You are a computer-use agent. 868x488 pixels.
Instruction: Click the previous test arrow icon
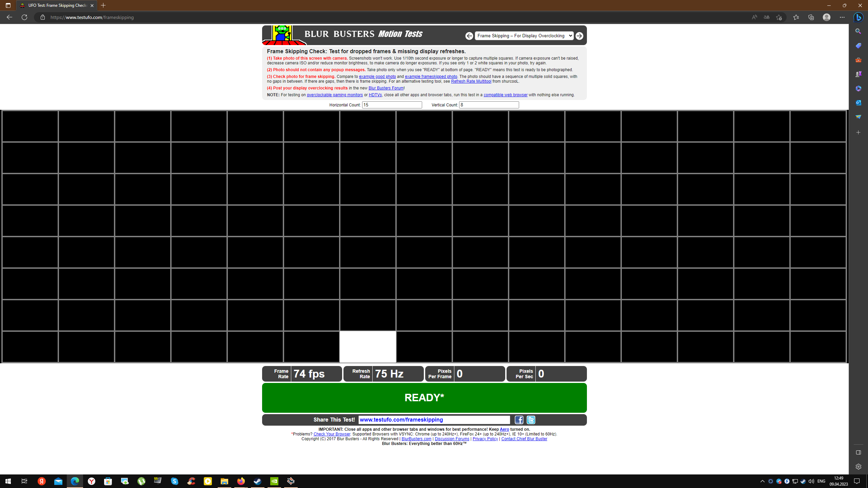pos(469,36)
